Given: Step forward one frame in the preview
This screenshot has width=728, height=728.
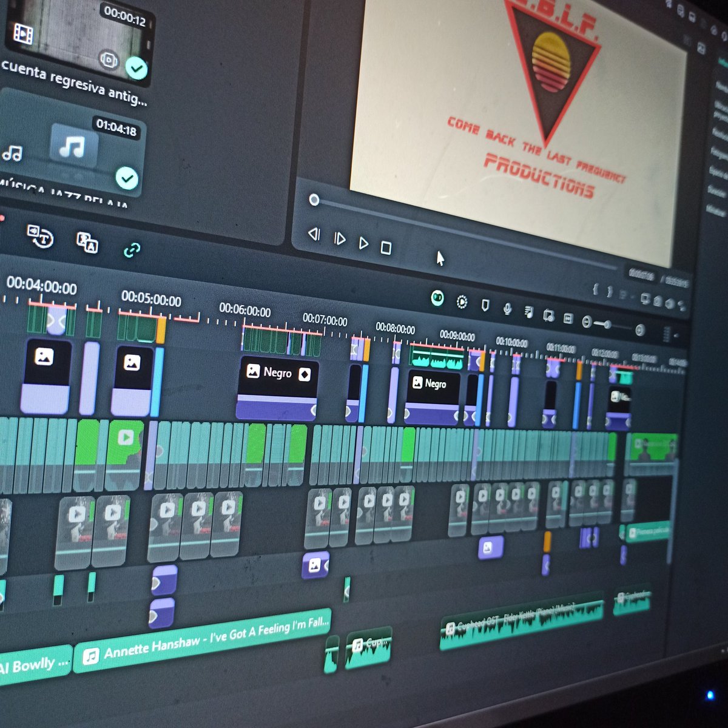Looking at the screenshot, I should coord(340,238).
